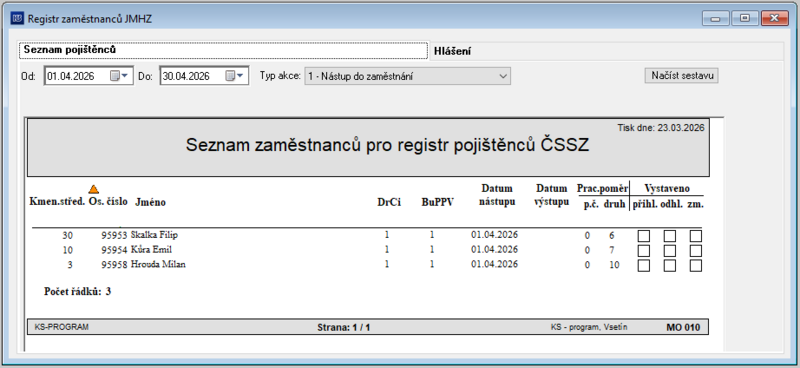Check odhl. box for Kůra Emil

669,251
